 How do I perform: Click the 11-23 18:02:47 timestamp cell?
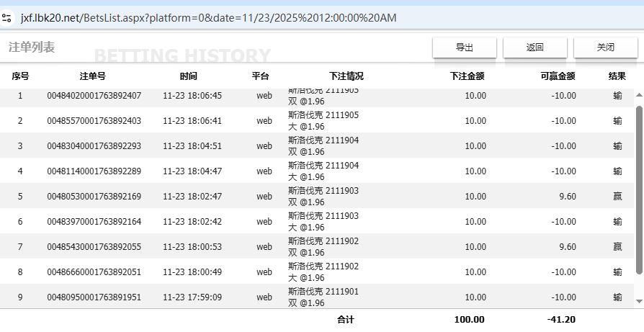tap(192, 197)
